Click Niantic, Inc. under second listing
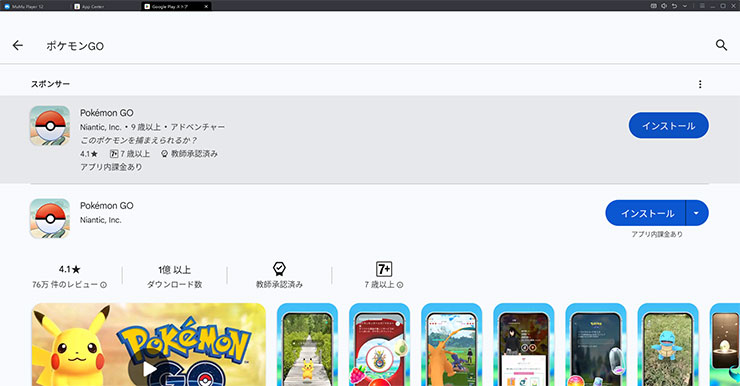The height and width of the screenshot is (386, 740). (x=101, y=220)
